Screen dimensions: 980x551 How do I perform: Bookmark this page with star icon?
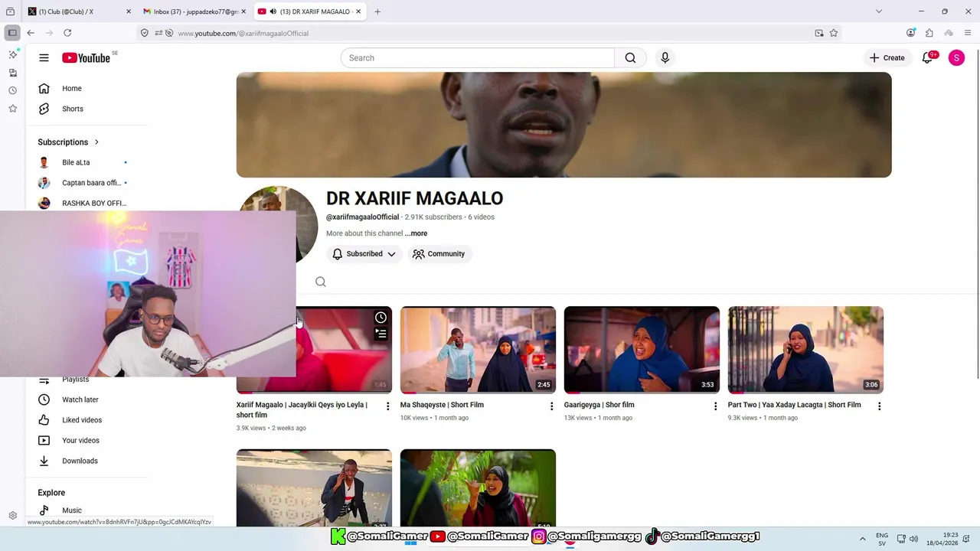tap(834, 33)
